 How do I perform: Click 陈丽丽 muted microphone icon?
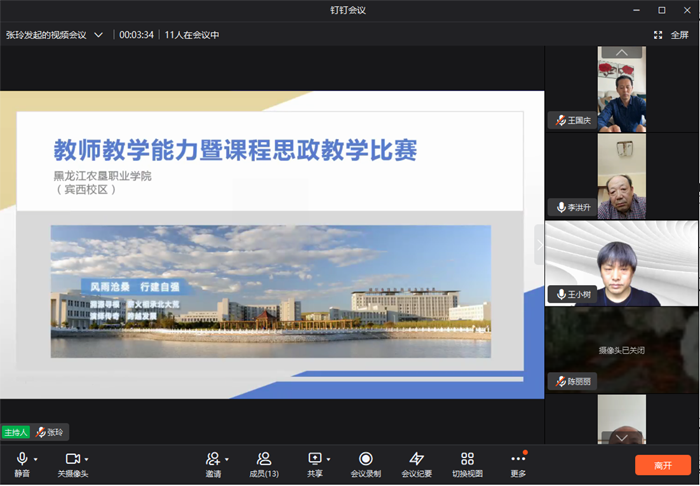click(x=561, y=382)
